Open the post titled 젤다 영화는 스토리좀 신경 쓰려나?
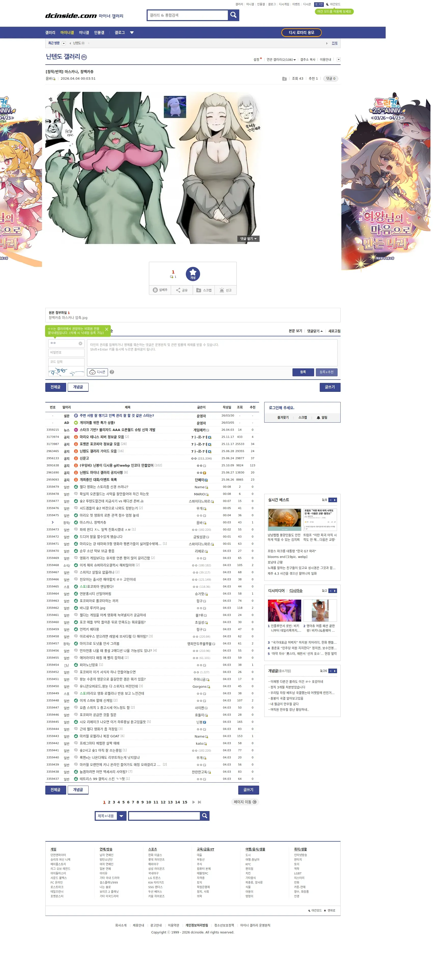 coord(104,487)
